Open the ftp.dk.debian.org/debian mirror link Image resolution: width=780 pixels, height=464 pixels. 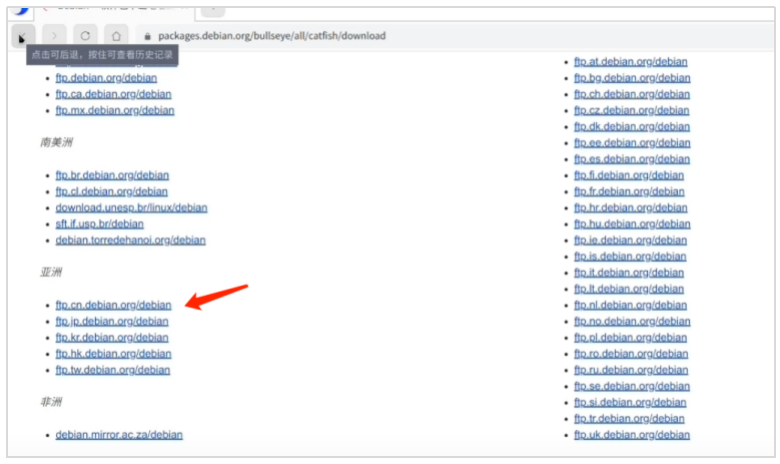pos(632,126)
